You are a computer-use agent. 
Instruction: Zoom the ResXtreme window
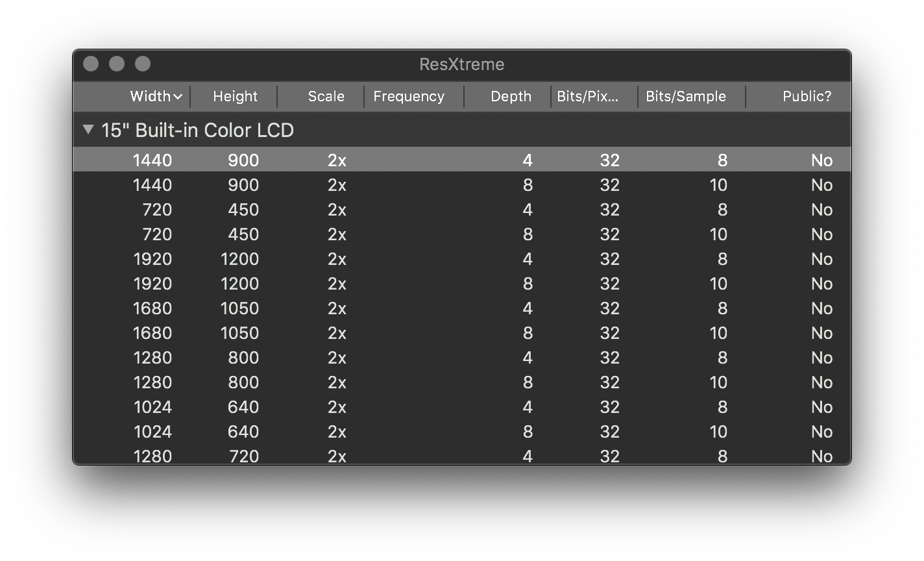tap(143, 64)
